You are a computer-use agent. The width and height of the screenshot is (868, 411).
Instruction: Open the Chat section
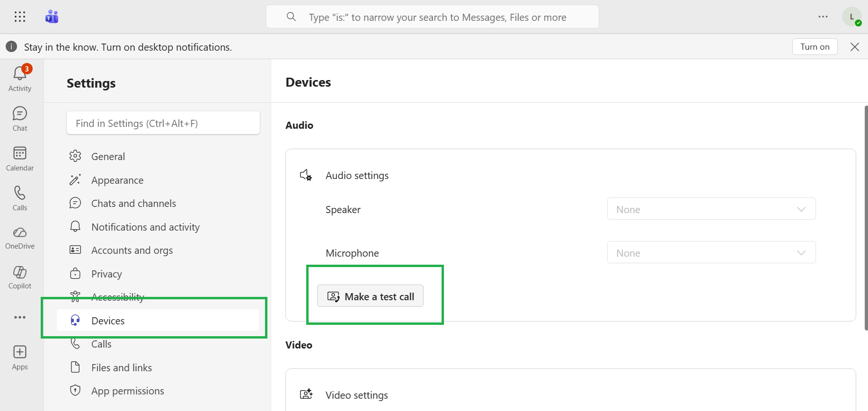point(20,118)
